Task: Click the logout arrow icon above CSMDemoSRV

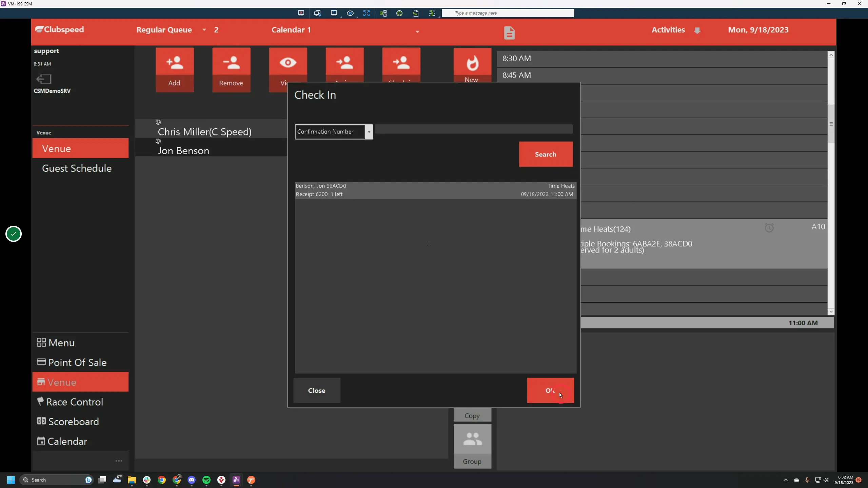Action: (x=44, y=79)
